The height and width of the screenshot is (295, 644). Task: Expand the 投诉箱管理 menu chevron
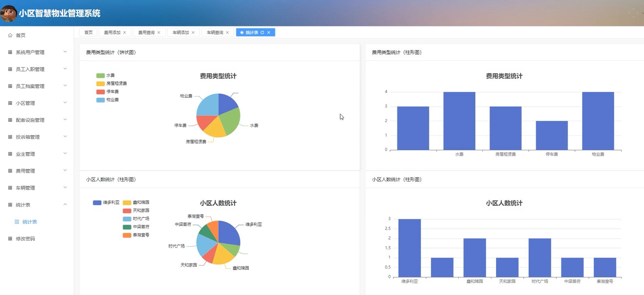pyautogui.click(x=65, y=136)
